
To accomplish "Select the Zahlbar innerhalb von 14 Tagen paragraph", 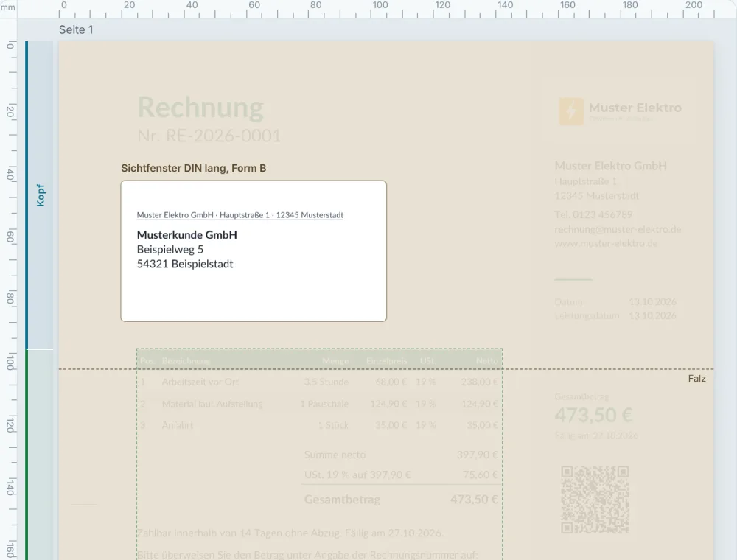I will [x=290, y=533].
